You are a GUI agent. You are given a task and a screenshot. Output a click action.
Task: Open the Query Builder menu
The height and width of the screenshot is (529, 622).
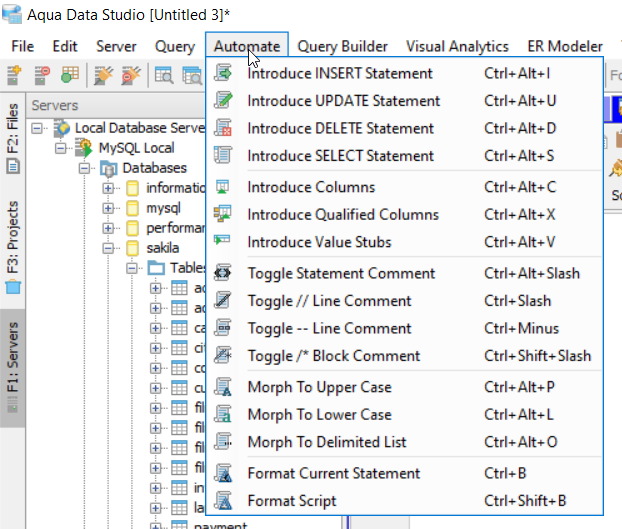[342, 46]
